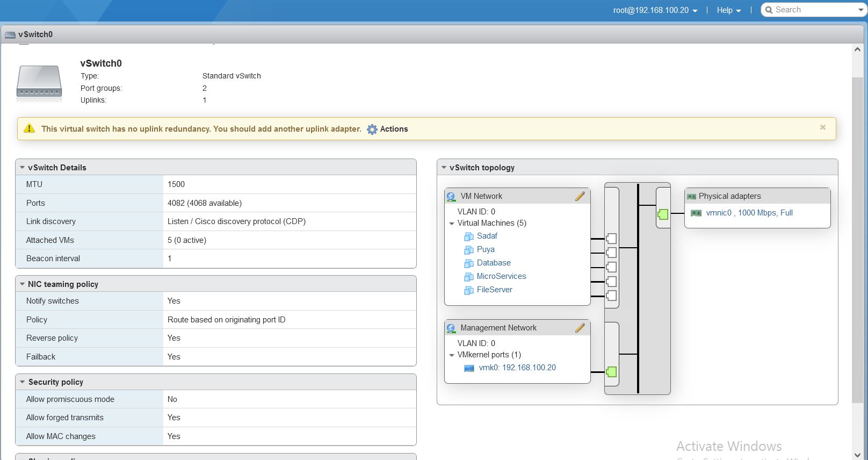Collapse the NIC teaming policy section
This screenshot has width=868, height=460.
pos(23,284)
